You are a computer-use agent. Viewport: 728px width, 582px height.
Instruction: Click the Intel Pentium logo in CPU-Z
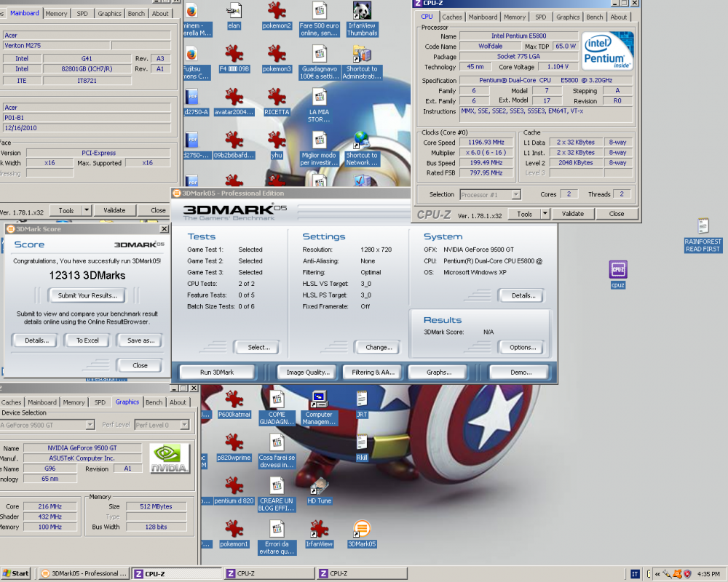pyautogui.click(x=608, y=51)
